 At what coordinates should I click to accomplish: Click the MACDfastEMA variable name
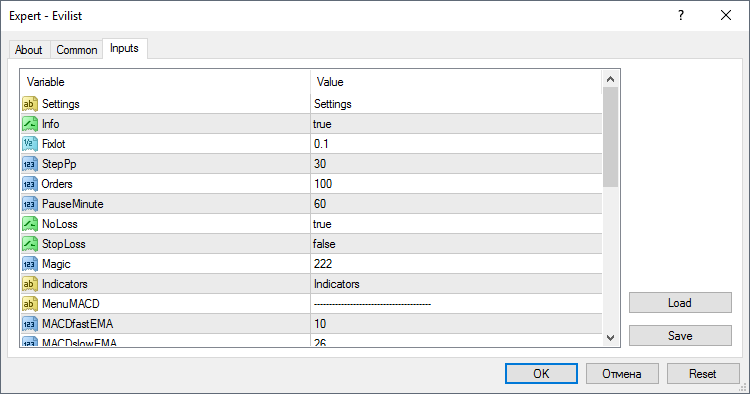(77, 324)
